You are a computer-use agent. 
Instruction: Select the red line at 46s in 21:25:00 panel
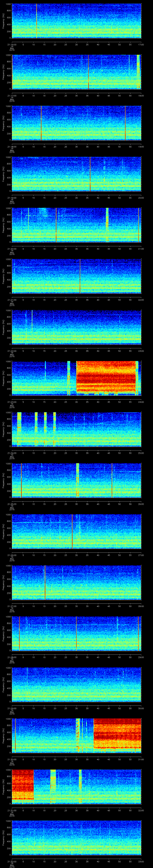112,480
